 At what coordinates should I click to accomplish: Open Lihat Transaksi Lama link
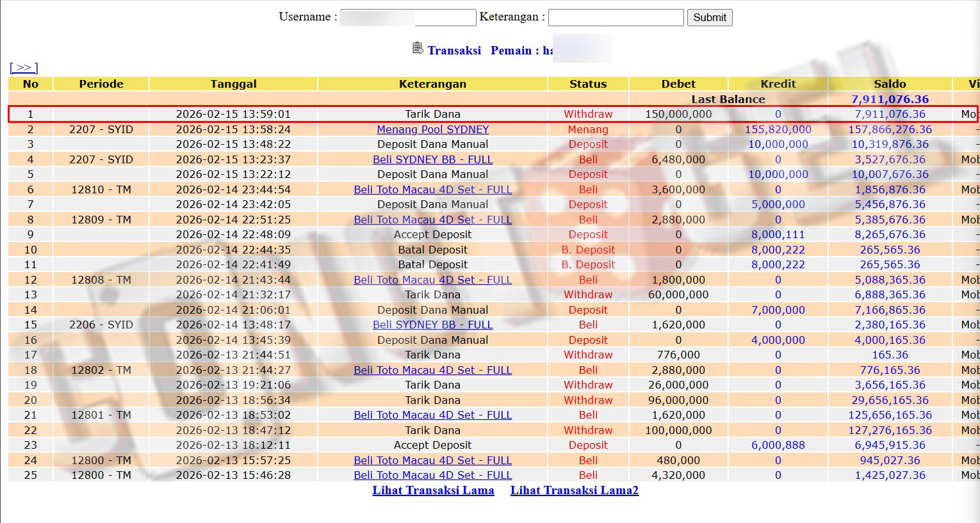click(x=433, y=490)
